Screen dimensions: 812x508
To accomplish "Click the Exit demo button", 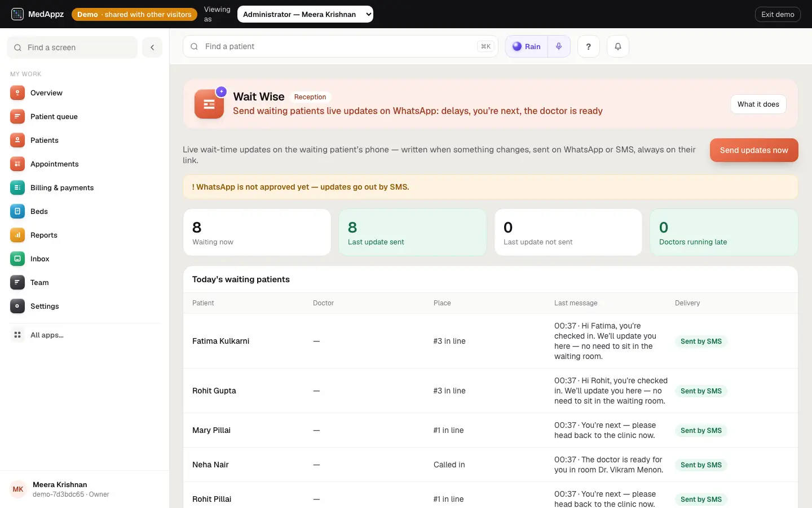I will pos(778,14).
